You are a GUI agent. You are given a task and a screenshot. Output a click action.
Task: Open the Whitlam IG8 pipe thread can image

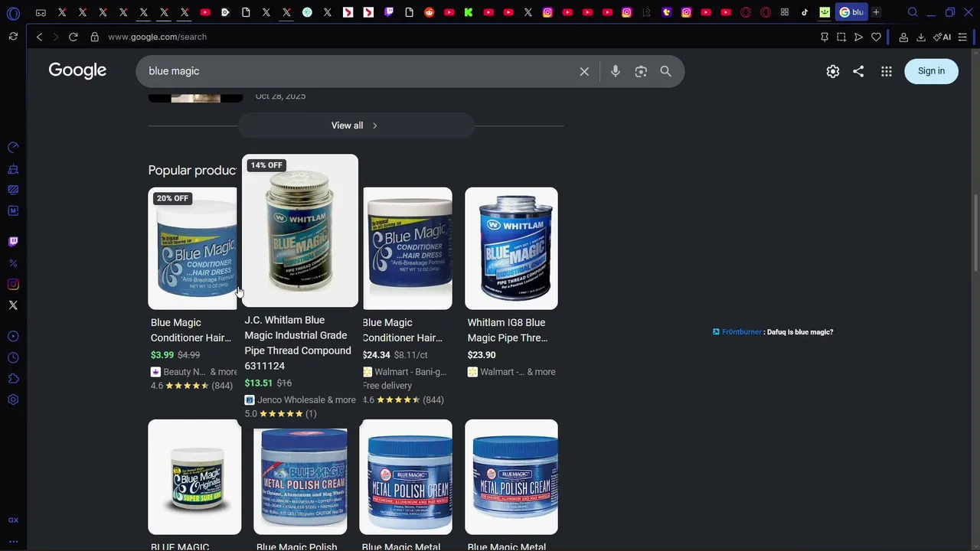(x=511, y=248)
